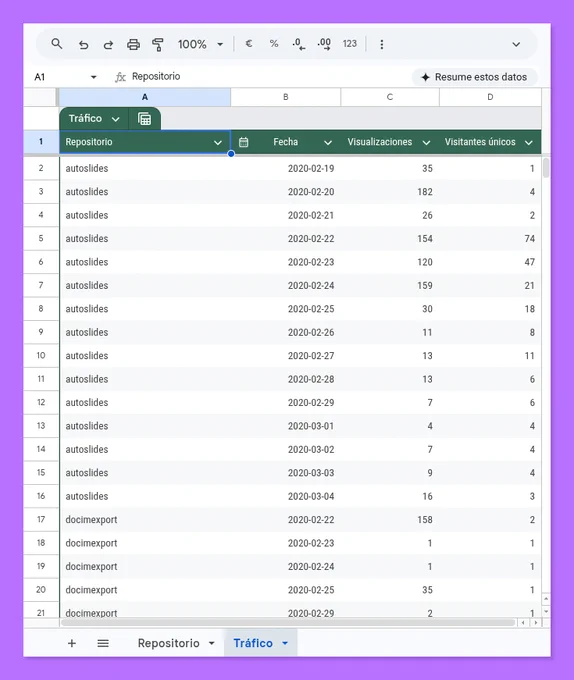Apply percent format icon

pos(274,44)
